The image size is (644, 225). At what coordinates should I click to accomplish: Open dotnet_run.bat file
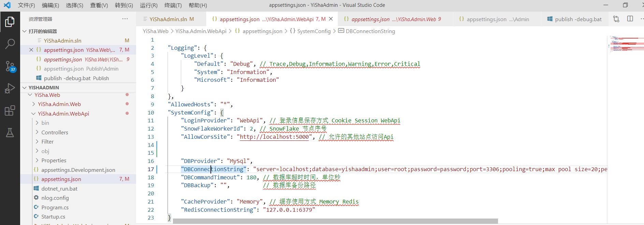(x=78, y=189)
